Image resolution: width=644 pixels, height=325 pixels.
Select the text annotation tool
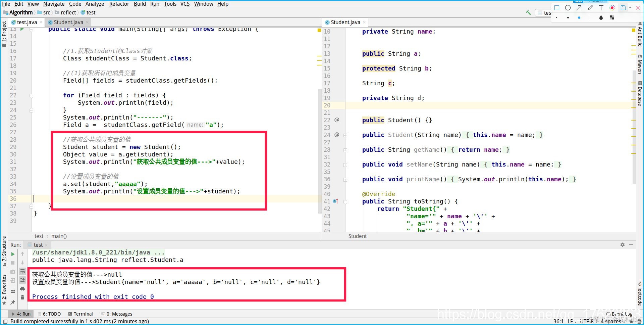[601, 8]
